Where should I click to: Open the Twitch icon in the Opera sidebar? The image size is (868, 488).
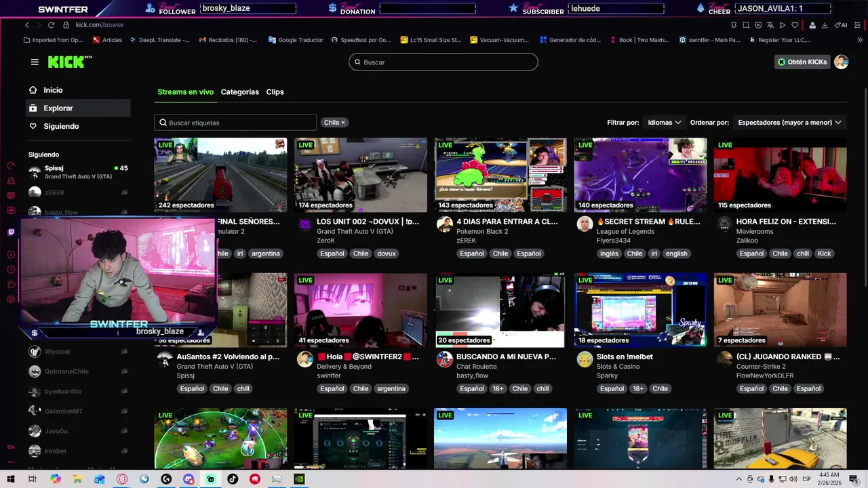click(x=11, y=232)
